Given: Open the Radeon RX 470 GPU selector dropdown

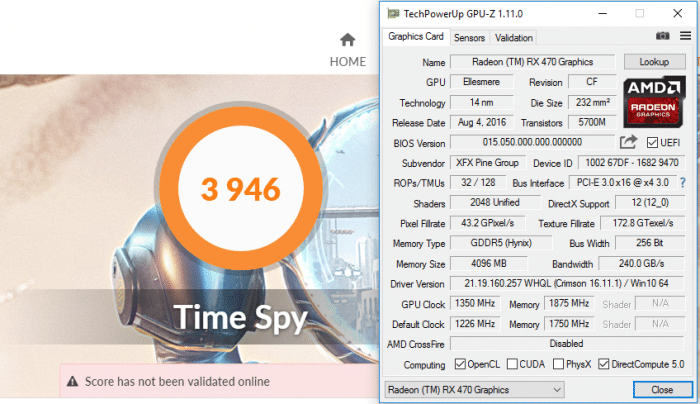Looking at the screenshot, I should (x=474, y=390).
